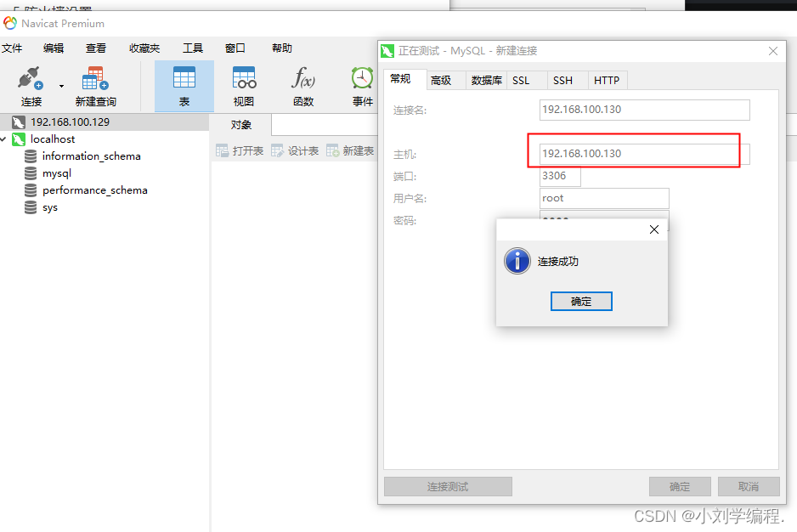Viewport: 797px width, 532px height.
Task: Select the mysql database
Action: coord(57,173)
